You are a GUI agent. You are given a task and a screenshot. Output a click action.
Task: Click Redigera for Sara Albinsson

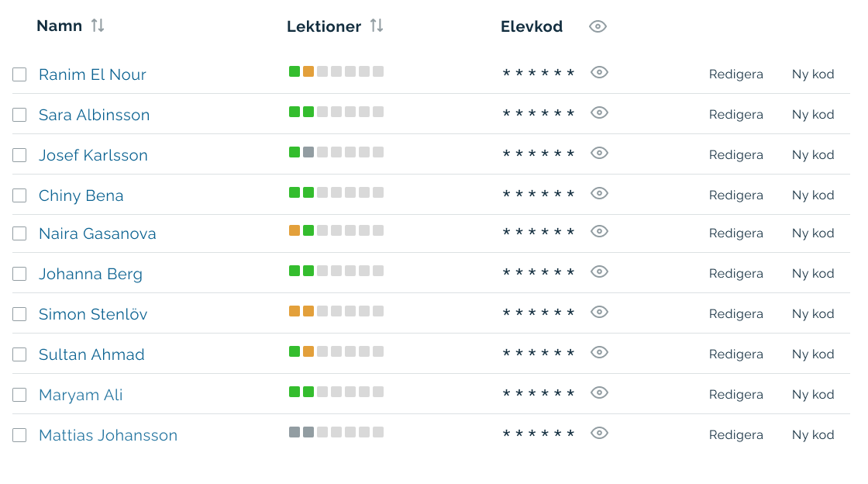click(x=735, y=115)
